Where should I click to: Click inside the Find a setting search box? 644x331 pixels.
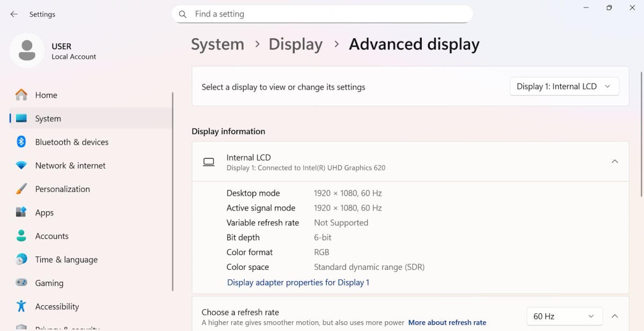(x=322, y=14)
